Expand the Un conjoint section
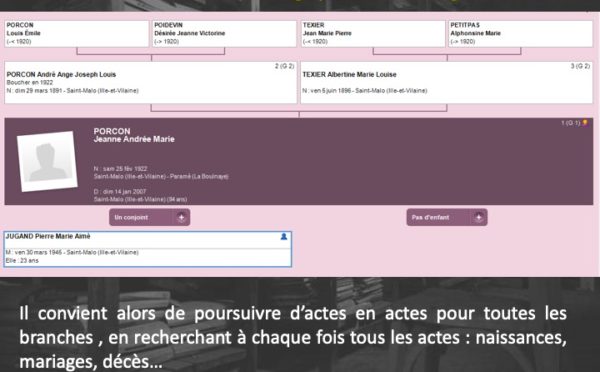This screenshot has width=600, height=372. click(150, 217)
